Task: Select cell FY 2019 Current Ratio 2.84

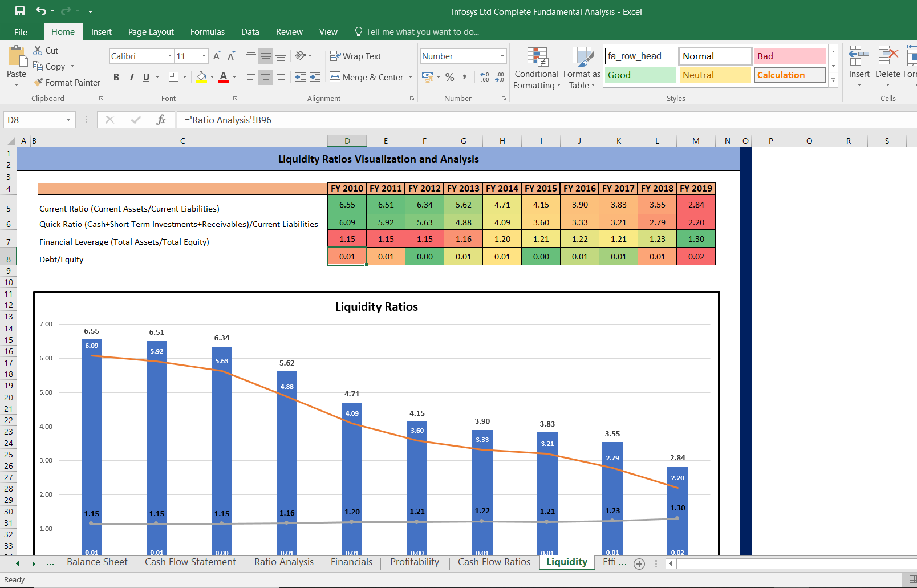Action: [x=696, y=205]
